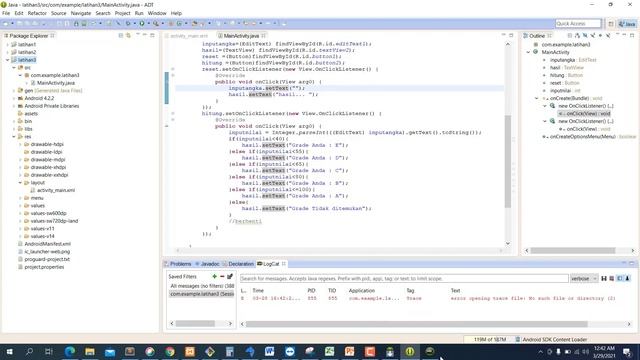
Task: Click Outline horizontal scrollbar thumb
Action: point(573,250)
